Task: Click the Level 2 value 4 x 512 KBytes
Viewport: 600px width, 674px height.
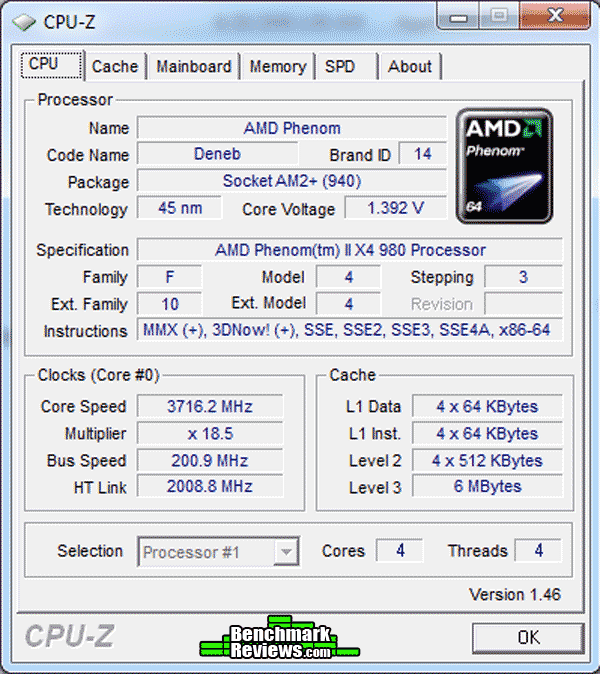Action: coord(487,460)
